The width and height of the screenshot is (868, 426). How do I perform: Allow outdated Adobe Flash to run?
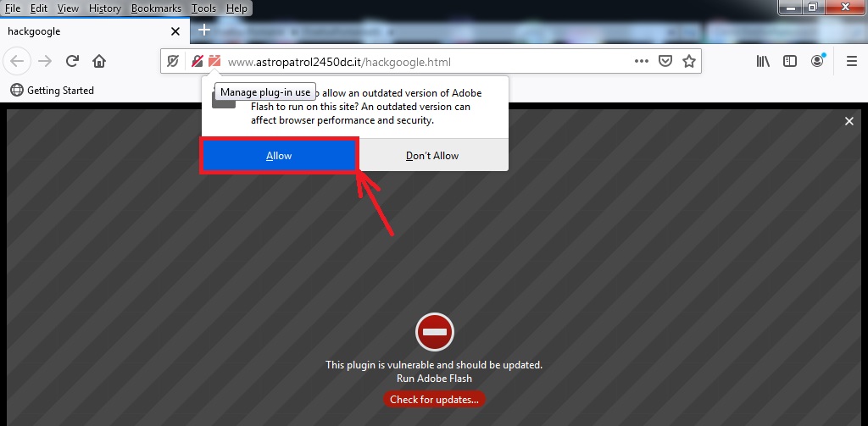tap(279, 156)
